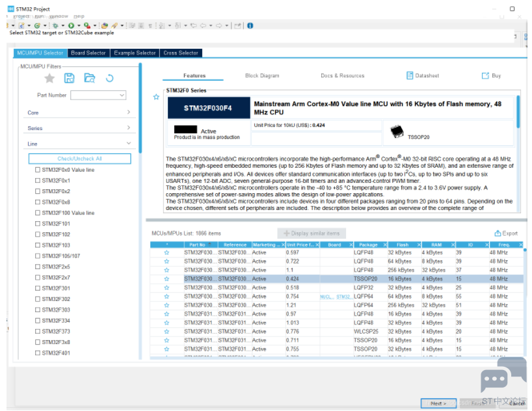Click the Back arrow navigation icon
This screenshot has width=532, height=411.
pyautogui.click(x=203, y=26)
